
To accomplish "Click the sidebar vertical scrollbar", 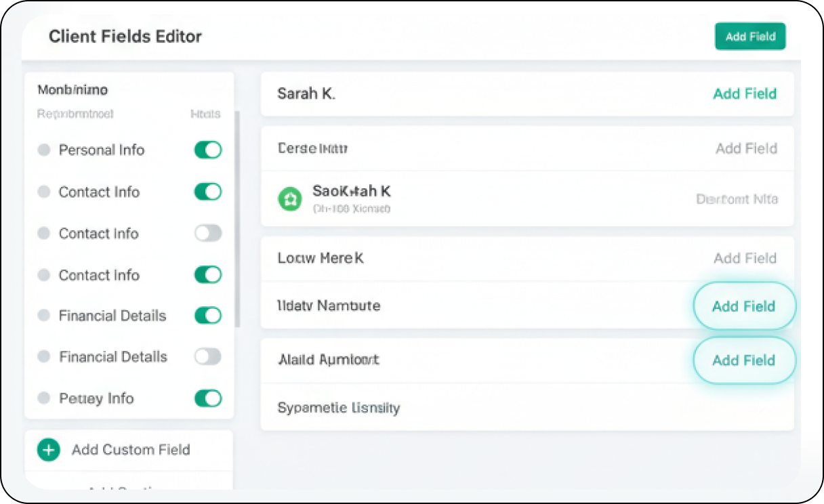I will (x=237, y=217).
